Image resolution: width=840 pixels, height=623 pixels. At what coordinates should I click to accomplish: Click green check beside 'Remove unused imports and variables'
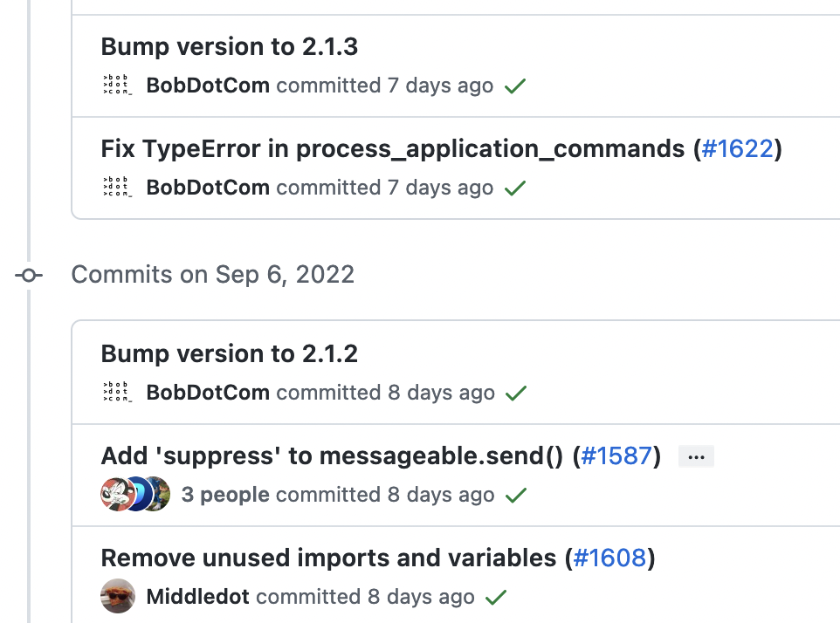click(495, 597)
